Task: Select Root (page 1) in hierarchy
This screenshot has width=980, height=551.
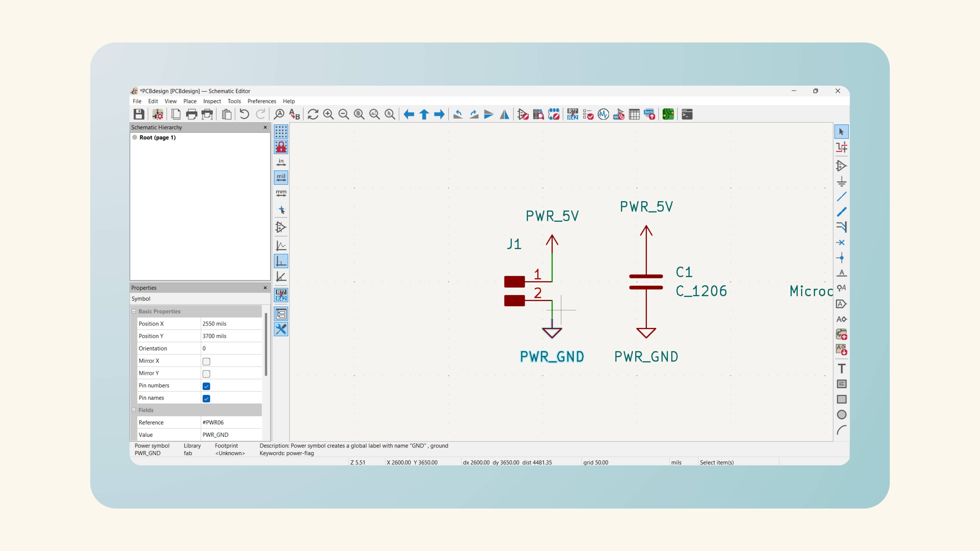Action: tap(157, 138)
